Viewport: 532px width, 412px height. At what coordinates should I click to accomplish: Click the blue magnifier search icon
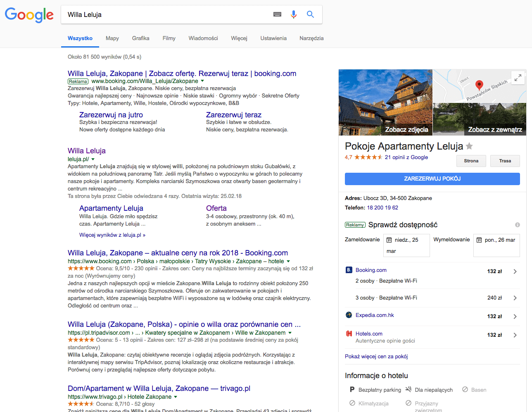[310, 14]
